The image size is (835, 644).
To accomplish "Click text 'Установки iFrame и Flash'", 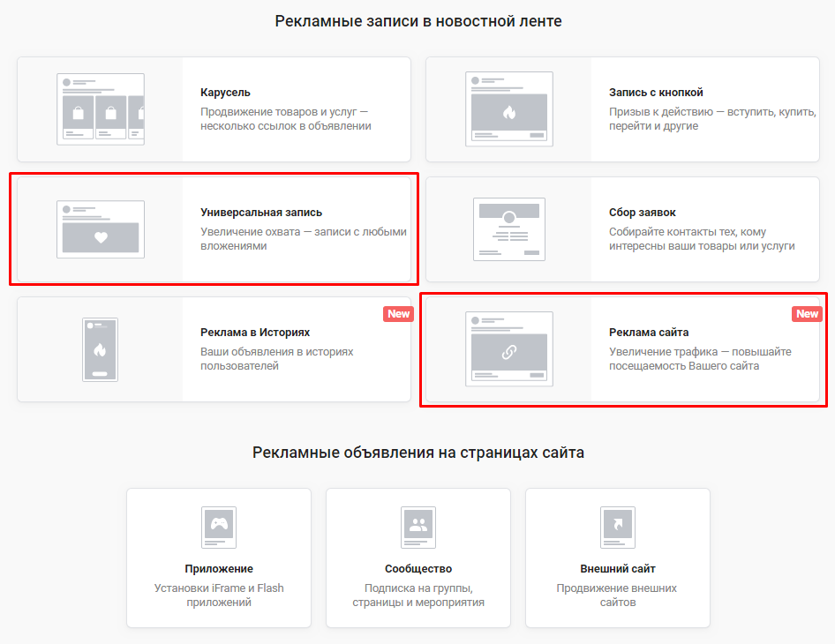I will pos(219,588).
